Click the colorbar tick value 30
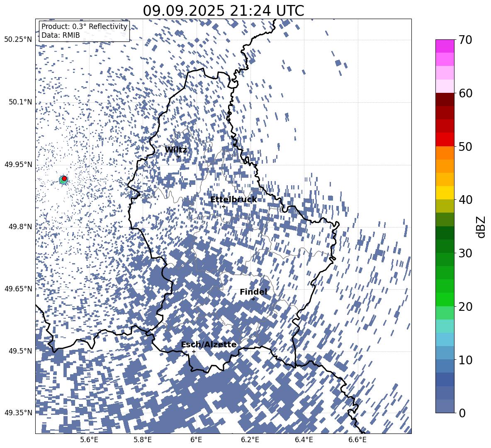Screen dimensions: 491x448 [465, 253]
